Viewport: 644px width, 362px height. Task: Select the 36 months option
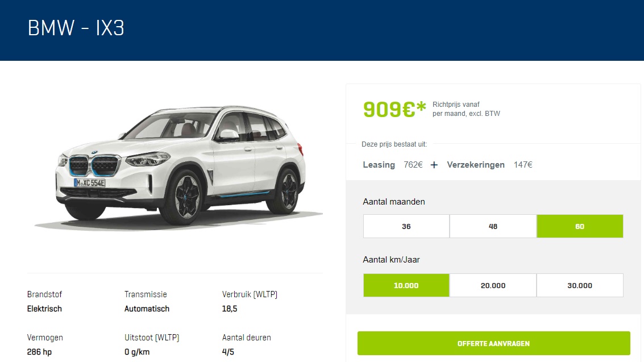(406, 226)
